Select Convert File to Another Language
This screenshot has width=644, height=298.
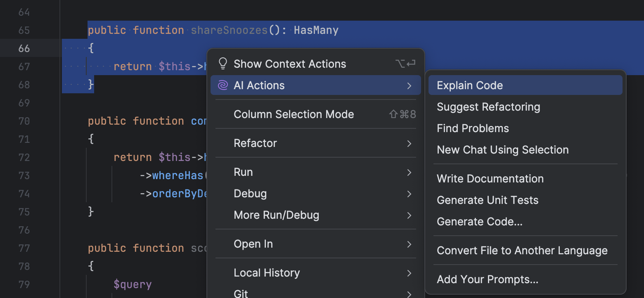click(522, 251)
